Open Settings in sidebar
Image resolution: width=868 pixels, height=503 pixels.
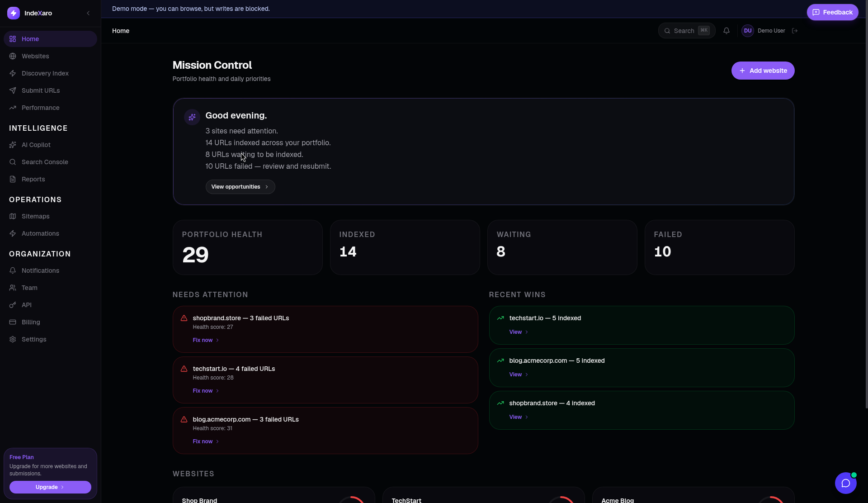tap(50, 339)
